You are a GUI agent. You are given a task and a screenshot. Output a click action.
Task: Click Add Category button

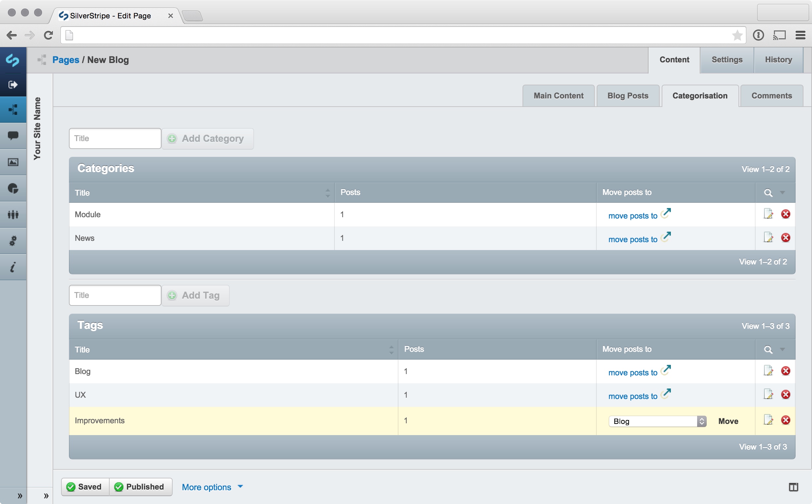207,139
